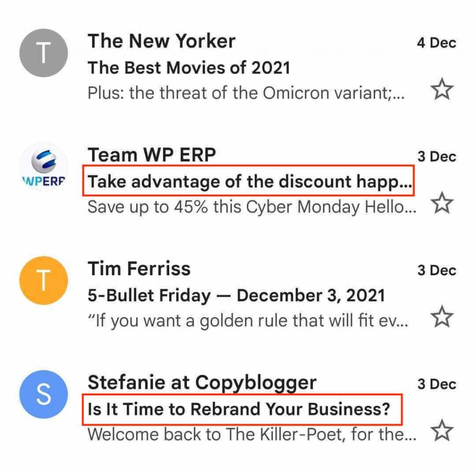The image size is (476, 472).
Task: Click Stefanie at Copyblogger sender name
Action: point(202,383)
